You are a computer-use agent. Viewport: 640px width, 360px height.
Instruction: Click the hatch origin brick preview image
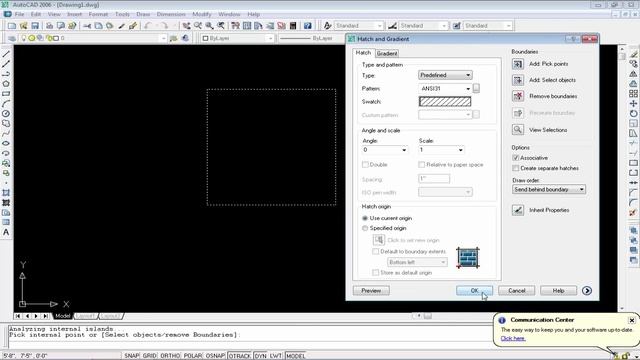click(468, 258)
